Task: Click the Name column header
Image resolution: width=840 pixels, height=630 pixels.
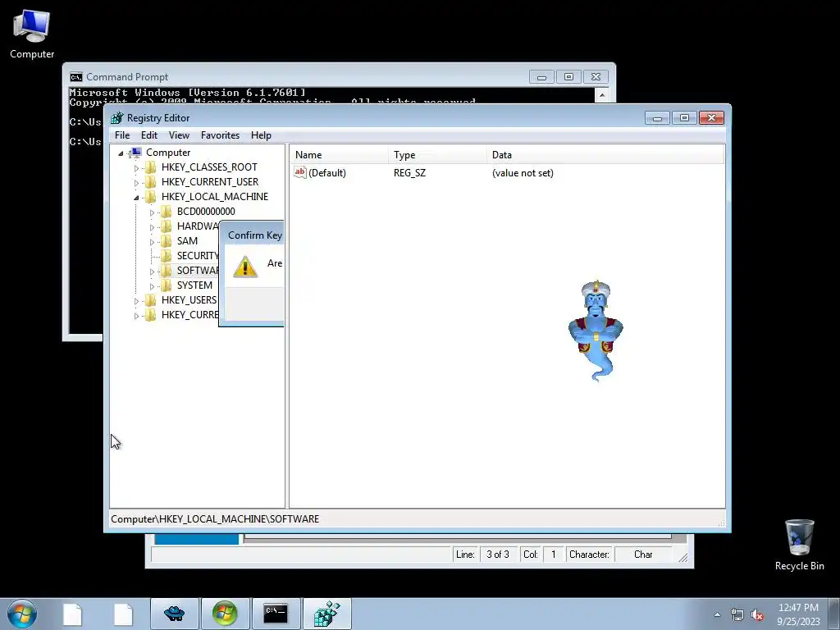Action: click(x=339, y=155)
